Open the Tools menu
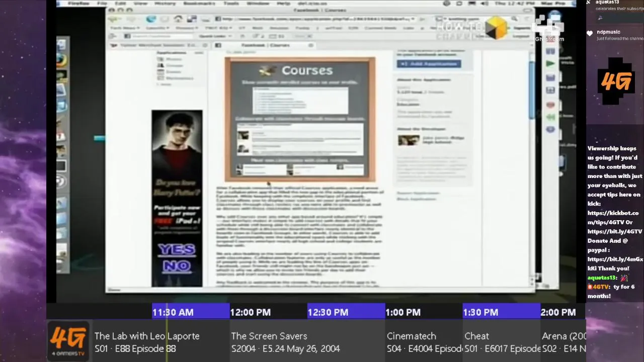Image resolution: width=644 pixels, height=362 pixels. pyautogui.click(x=231, y=4)
